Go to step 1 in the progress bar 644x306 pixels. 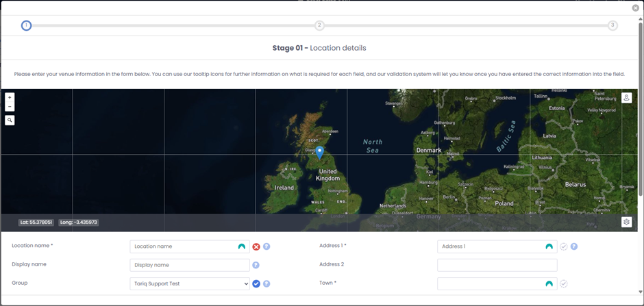coord(26,25)
